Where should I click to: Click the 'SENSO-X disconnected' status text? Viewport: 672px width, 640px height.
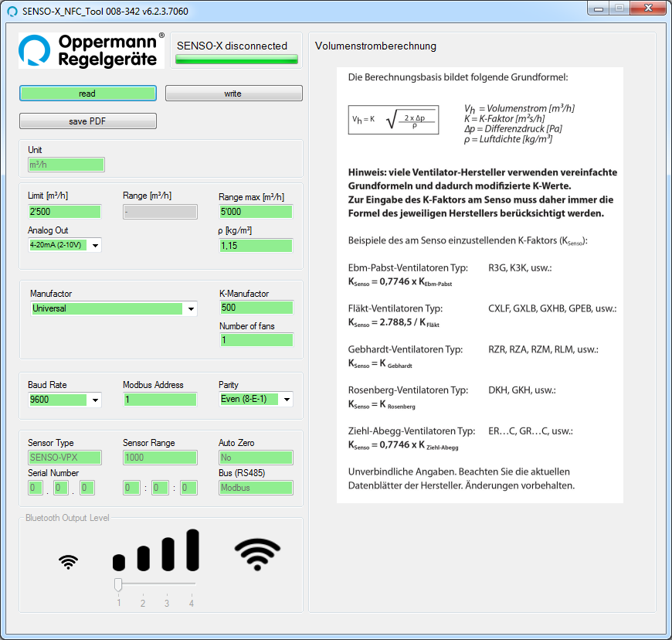point(232,46)
